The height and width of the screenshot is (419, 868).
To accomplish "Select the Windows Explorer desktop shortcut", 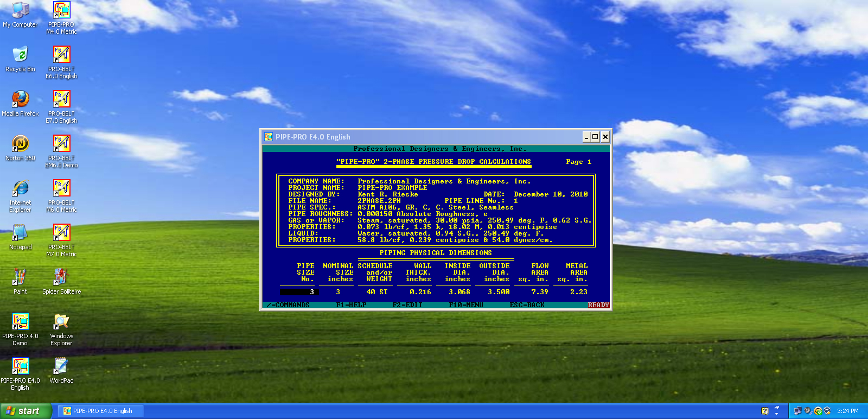I will click(x=61, y=329).
